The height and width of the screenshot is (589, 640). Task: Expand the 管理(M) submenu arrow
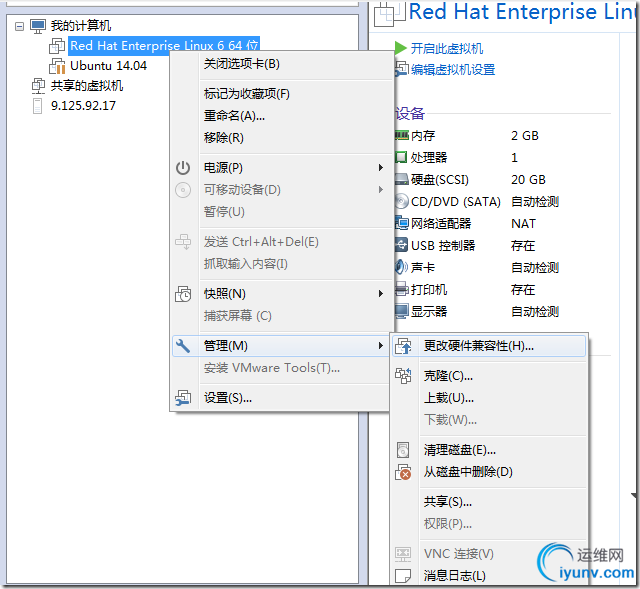[380, 346]
